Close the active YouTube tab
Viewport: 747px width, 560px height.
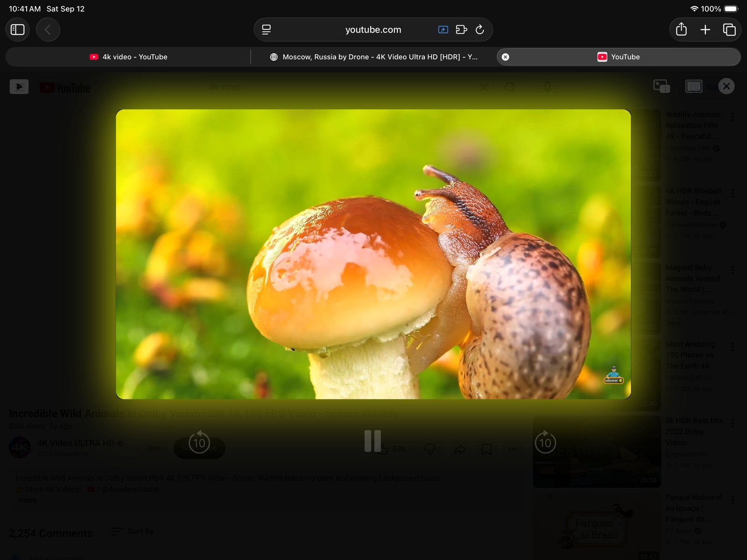tap(505, 57)
